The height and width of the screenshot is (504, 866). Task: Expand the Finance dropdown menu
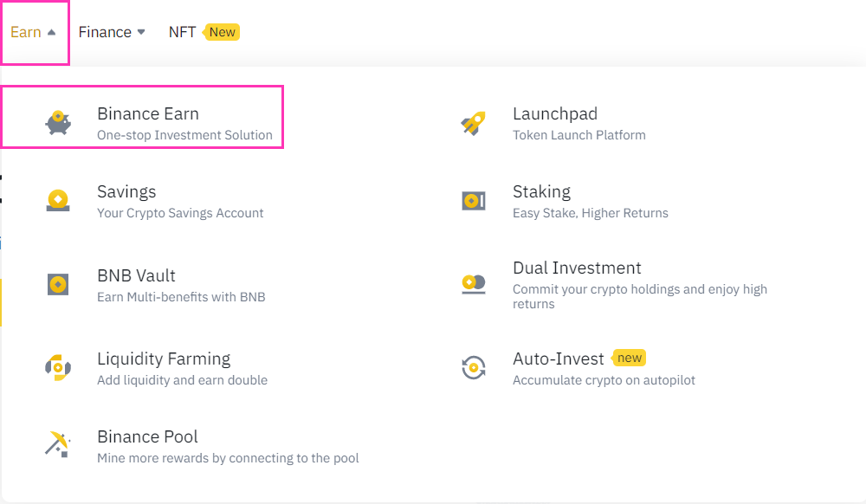(x=112, y=32)
